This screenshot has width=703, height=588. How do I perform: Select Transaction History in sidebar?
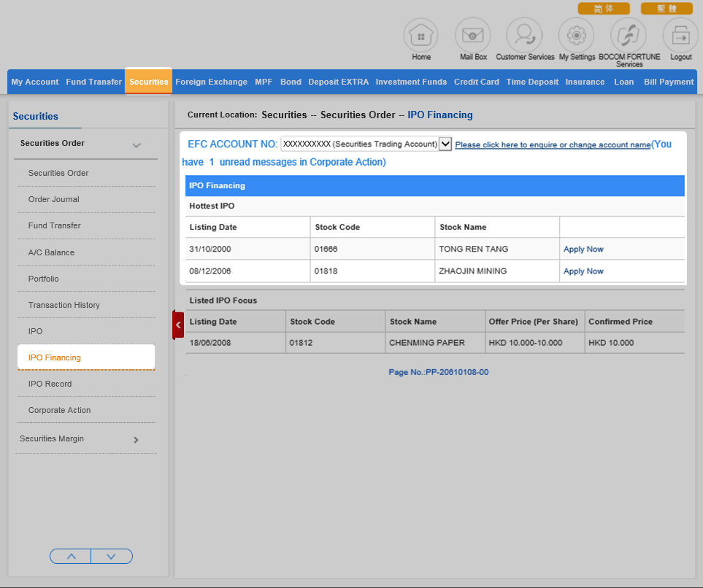tap(64, 305)
